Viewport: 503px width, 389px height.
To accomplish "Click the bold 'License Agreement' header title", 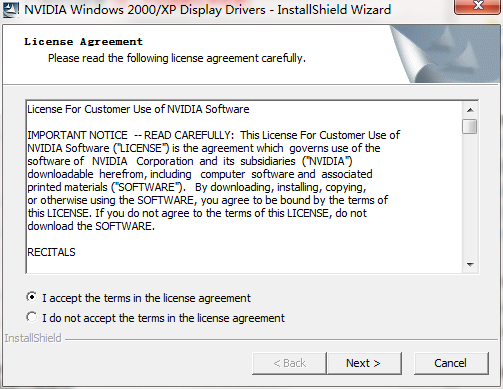I will pos(83,42).
